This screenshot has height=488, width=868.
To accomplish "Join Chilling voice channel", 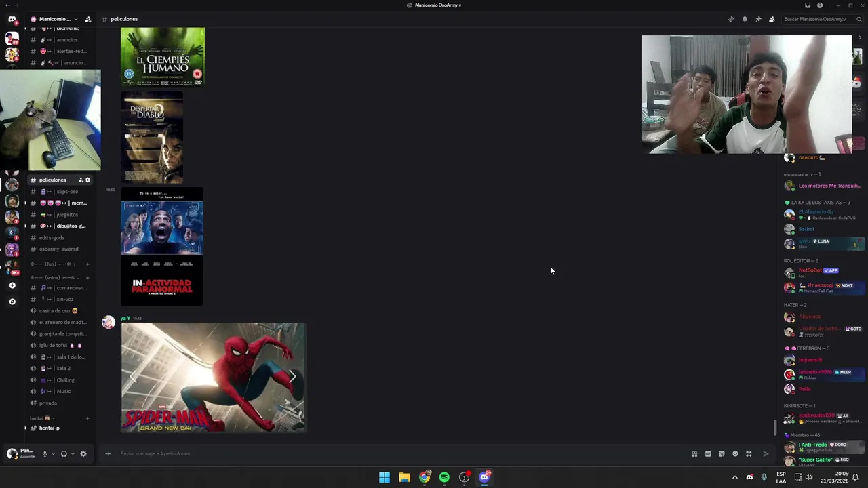I will pyautogui.click(x=60, y=380).
